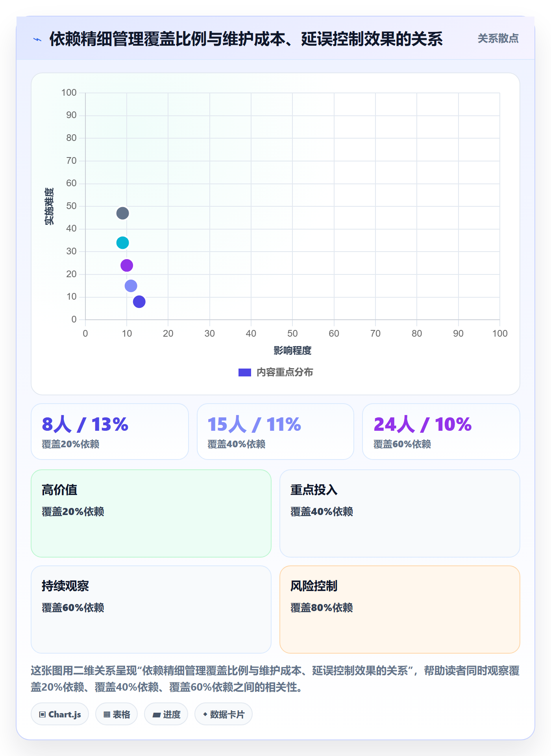Click 覆盖40%依赖 under 重点投入 heading

[x=322, y=511]
